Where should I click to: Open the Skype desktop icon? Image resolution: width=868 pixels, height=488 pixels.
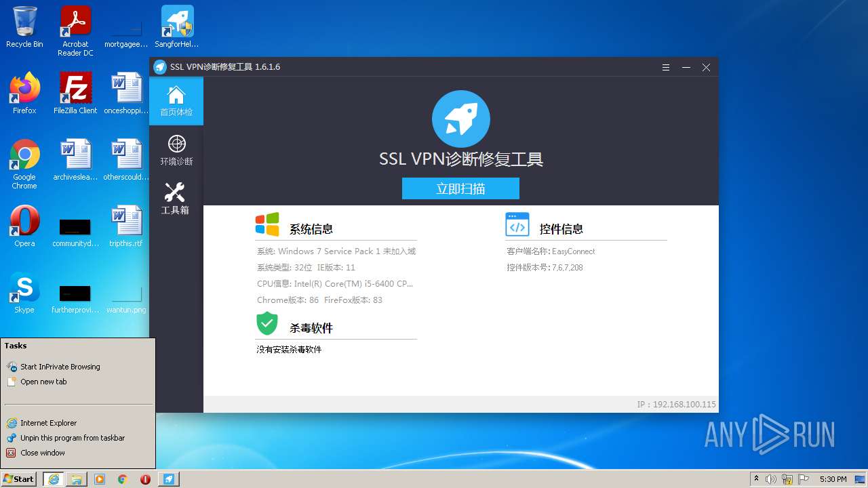pos(24,293)
